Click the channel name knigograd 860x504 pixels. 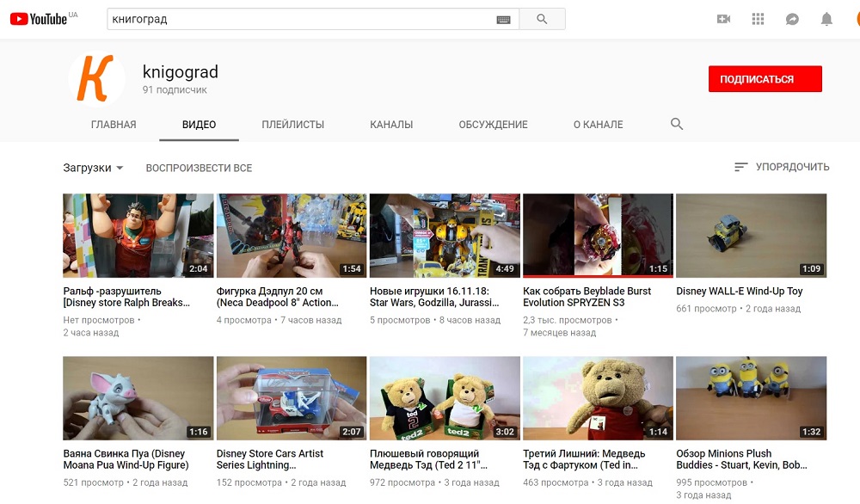(x=181, y=72)
